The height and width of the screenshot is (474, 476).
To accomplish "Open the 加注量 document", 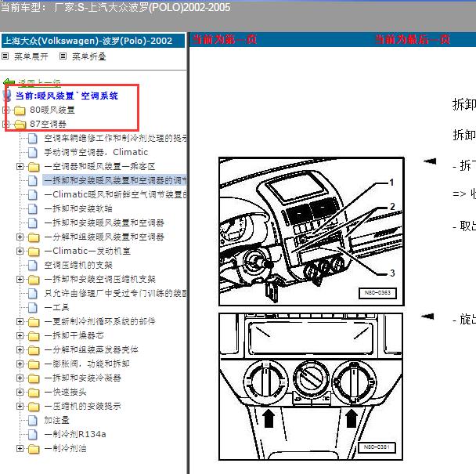I will tap(57, 420).
